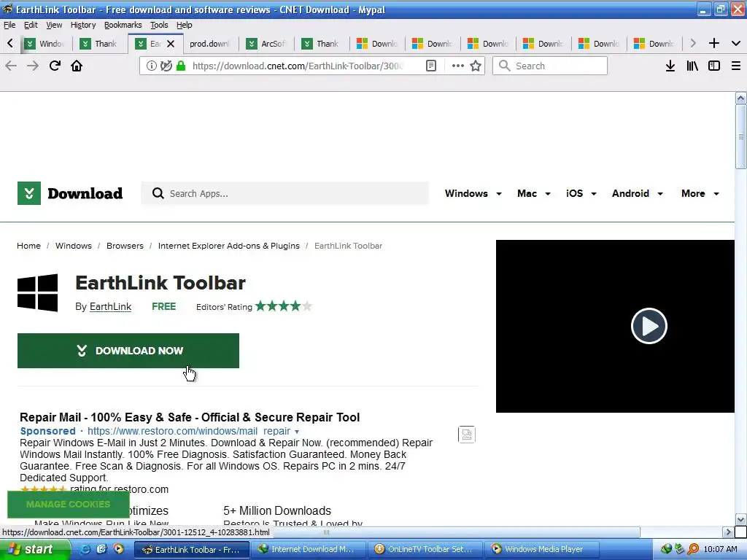Screen dimensions: 747x560
Task: Open the Edit menu
Action: pyautogui.click(x=31, y=25)
